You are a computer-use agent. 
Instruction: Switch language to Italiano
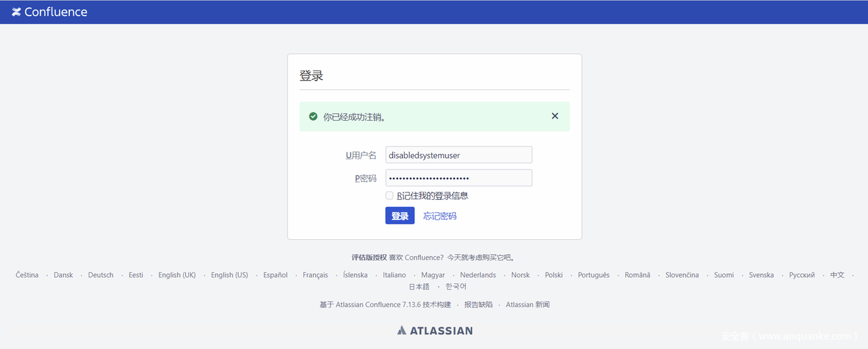(x=395, y=275)
